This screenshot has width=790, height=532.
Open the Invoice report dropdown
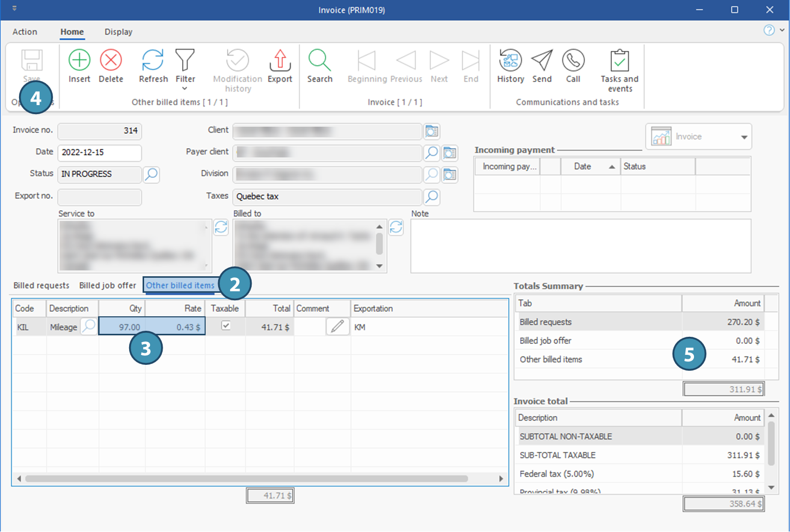pos(744,137)
